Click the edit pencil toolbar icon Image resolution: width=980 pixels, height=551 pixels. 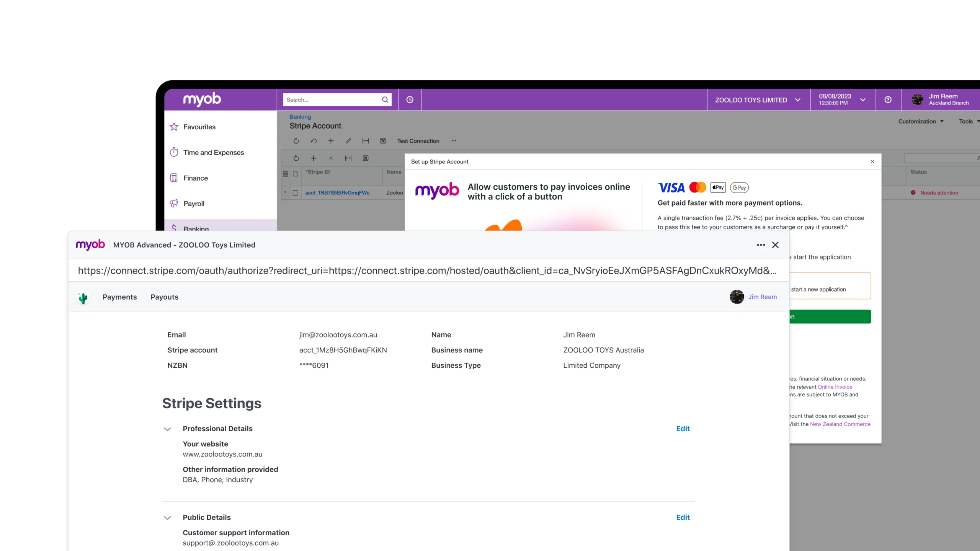click(x=348, y=141)
